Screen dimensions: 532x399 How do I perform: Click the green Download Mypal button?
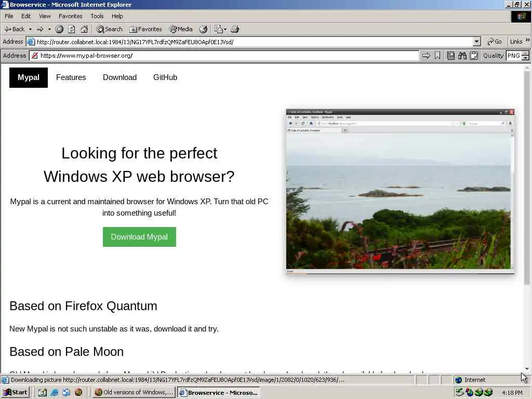(x=139, y=237)
